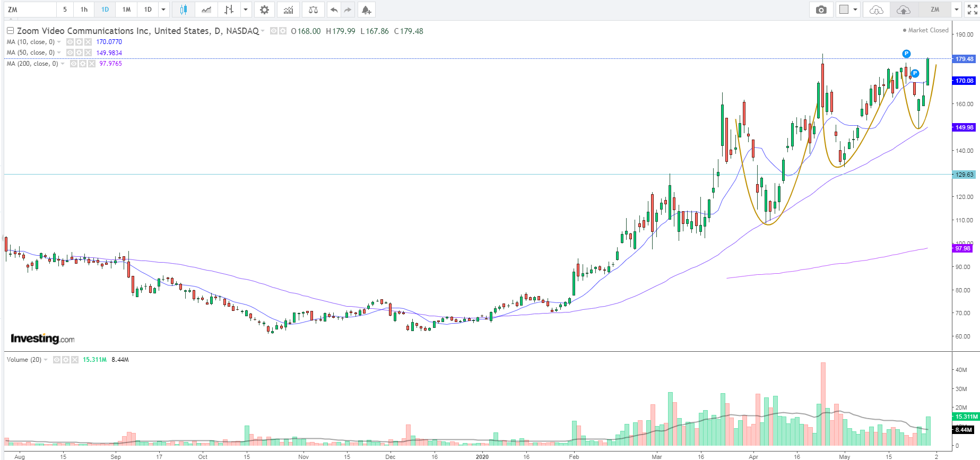Click the MA (200, close, 0) label

pyautogui.click(x=32, y=64)
